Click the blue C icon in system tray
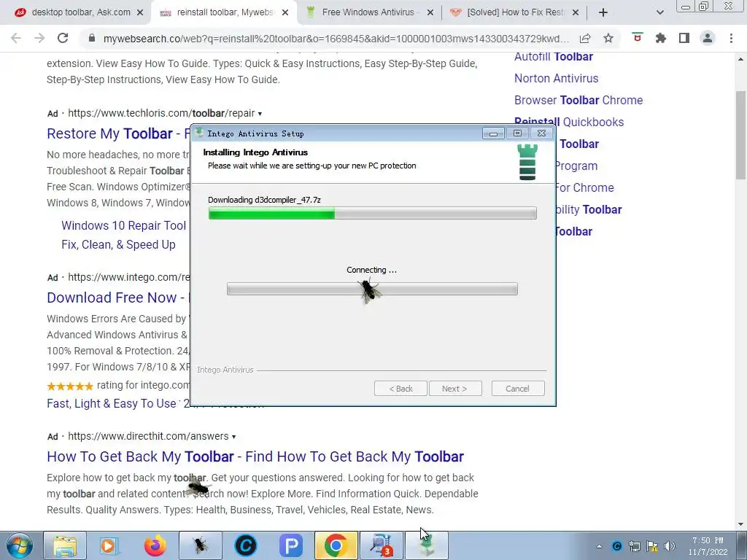This screenshot has height=560, width=747. [617, 546]
